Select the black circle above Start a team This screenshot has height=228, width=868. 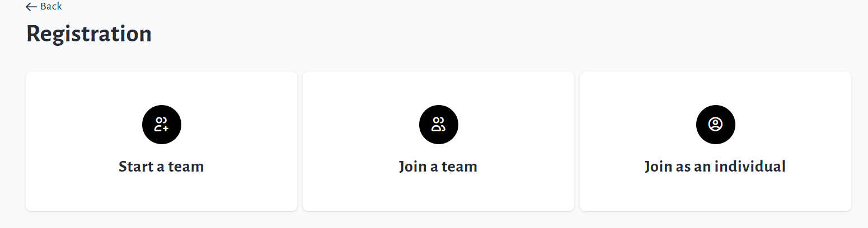pyautogui.click(x=162, y=125)
